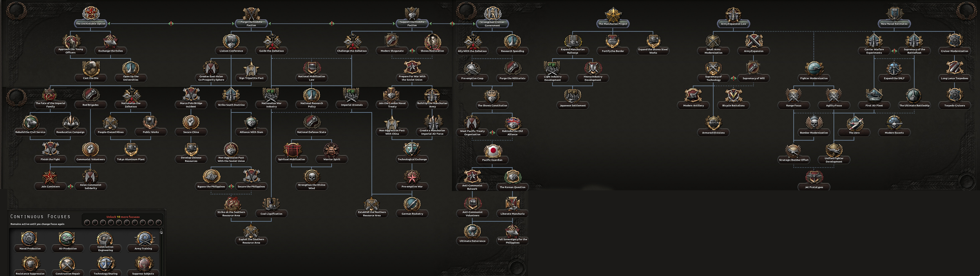
Task: Click 'Fortify the Border' label
Action: tap(613, 51)
